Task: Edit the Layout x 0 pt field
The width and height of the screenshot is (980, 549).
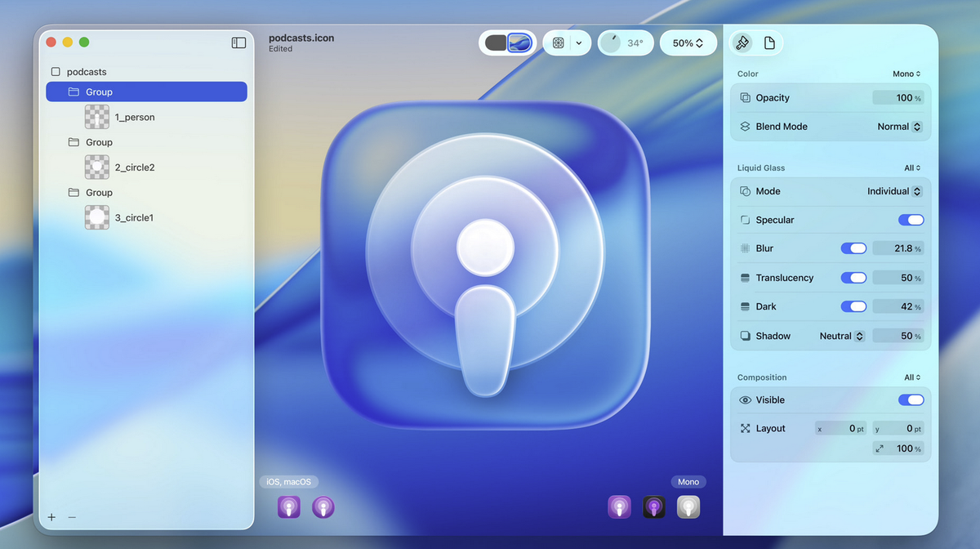Action: 841,428
